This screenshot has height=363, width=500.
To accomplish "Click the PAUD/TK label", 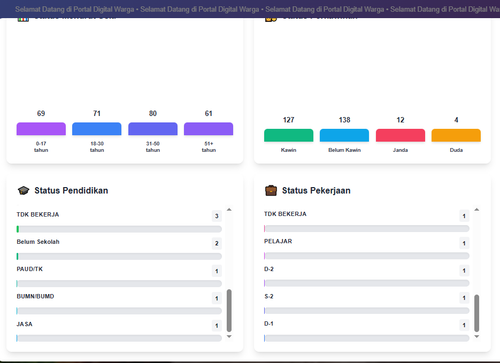I will coord(30,269).
